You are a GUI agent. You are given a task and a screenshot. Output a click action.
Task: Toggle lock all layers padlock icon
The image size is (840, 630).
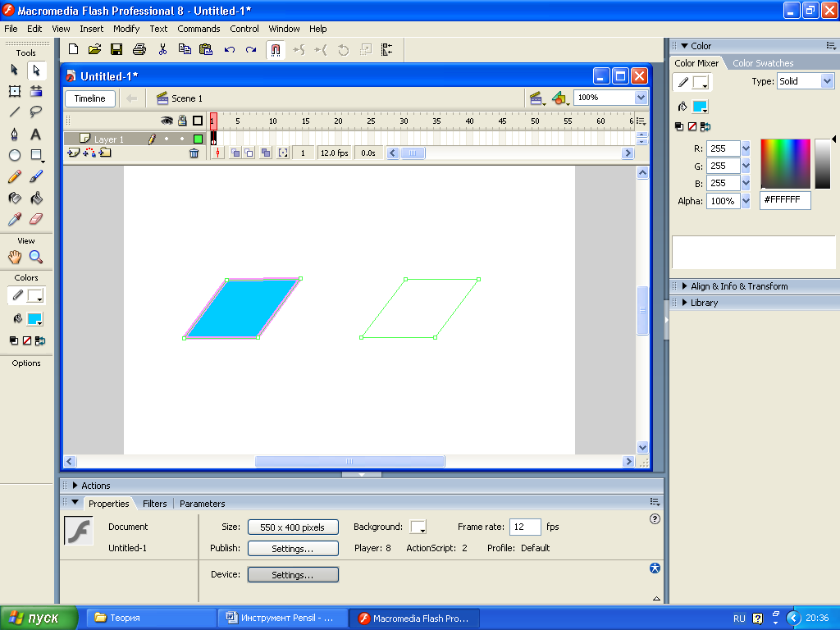point(182,121)
